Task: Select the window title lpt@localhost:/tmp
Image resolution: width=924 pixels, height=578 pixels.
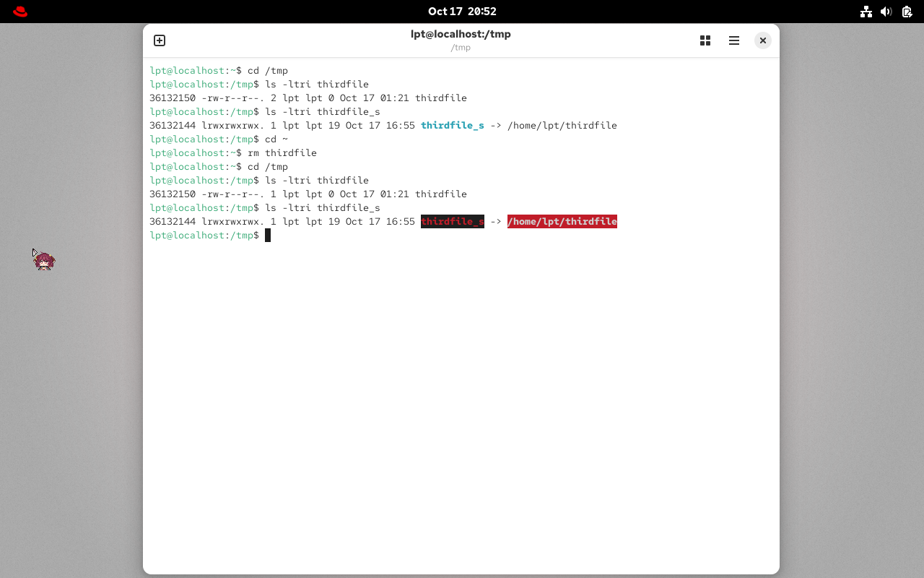Action: tap(461, 33)
